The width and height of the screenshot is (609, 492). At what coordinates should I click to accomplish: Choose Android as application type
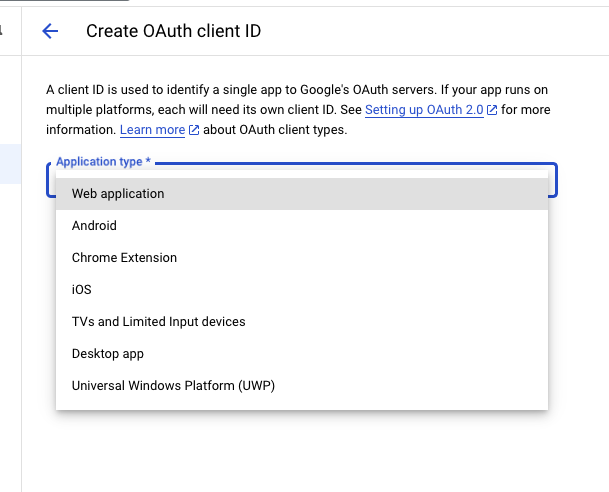coord(302,226)
